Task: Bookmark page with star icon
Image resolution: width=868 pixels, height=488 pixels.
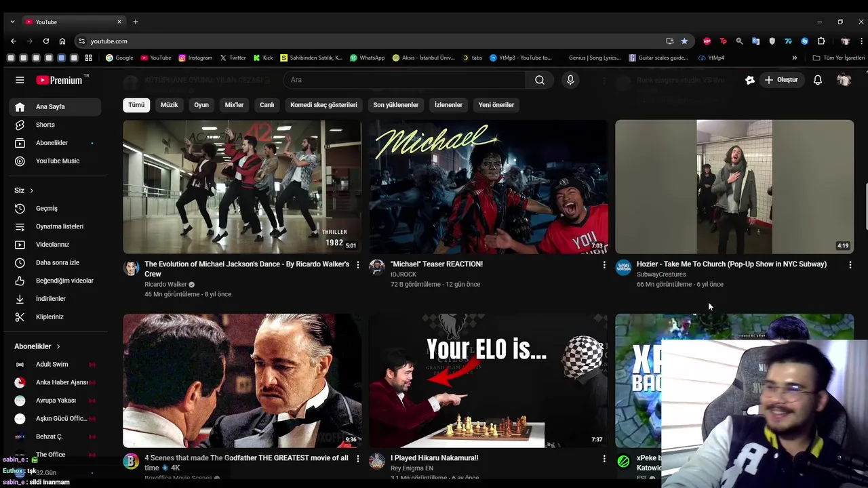Action: click(684, 41)
